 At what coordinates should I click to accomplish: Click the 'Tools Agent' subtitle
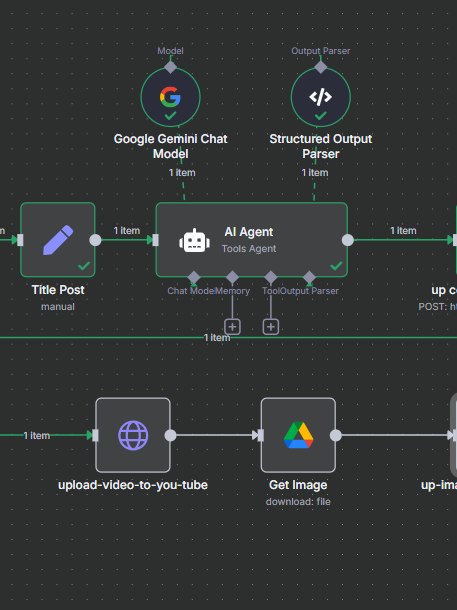[249, 249]
